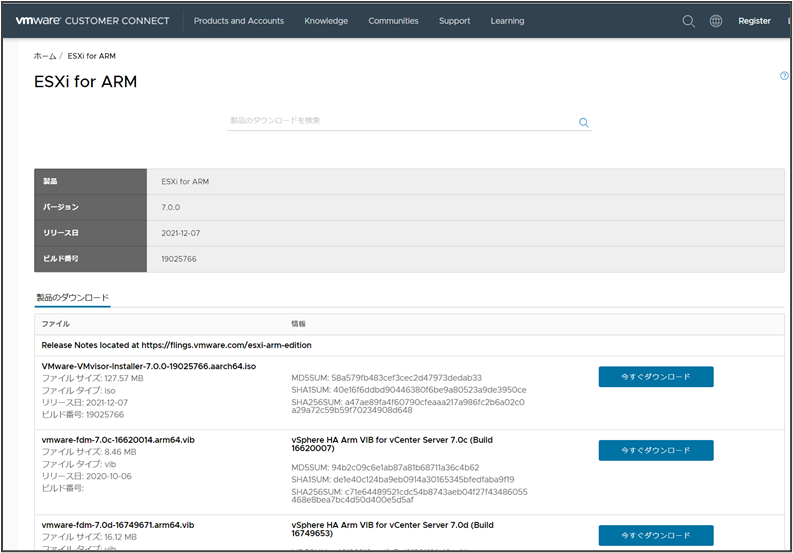Click vSphere HA Arm VIB 7.0d description
Image resolution: width=793 pixels, height=553 pixels.
tap(392, 529)
